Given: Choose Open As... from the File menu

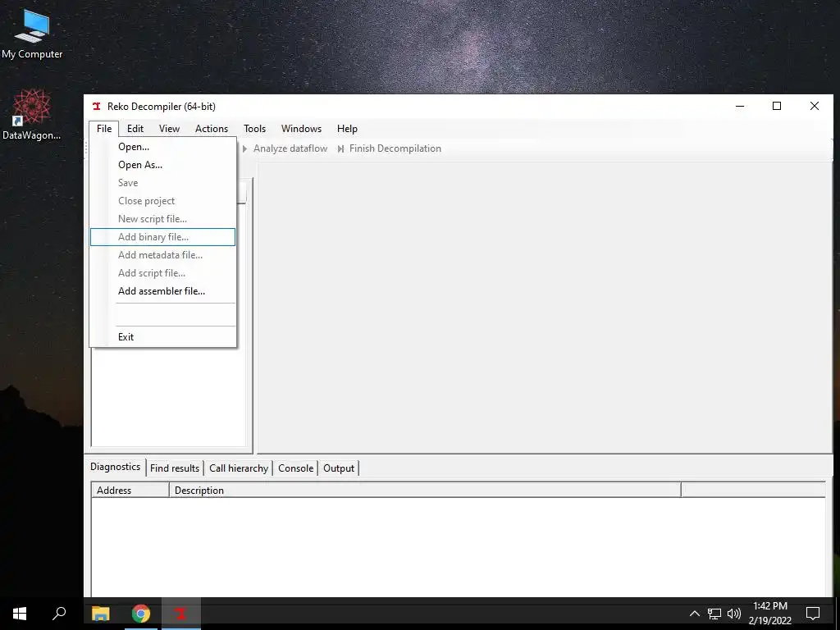Looking at the screenshot, I should [x=163, y=165].
